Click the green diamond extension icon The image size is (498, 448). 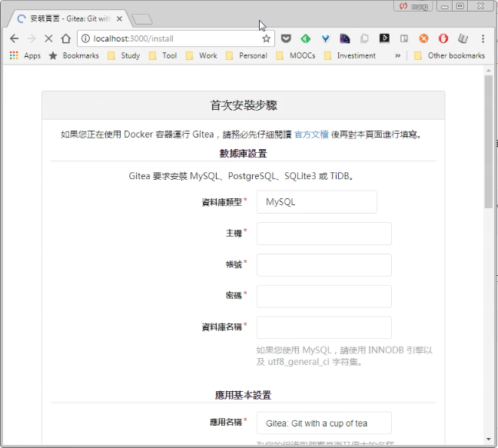tap(306, 38)
